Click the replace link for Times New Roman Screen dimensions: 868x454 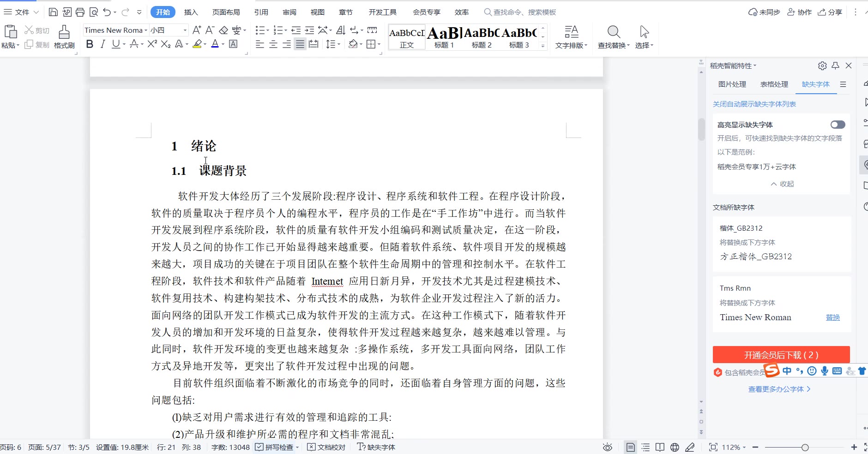pyautogui.click(x=832, y=317)
